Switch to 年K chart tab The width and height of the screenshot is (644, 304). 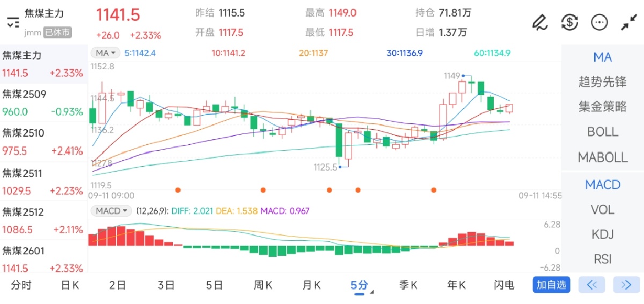point(456,285)
